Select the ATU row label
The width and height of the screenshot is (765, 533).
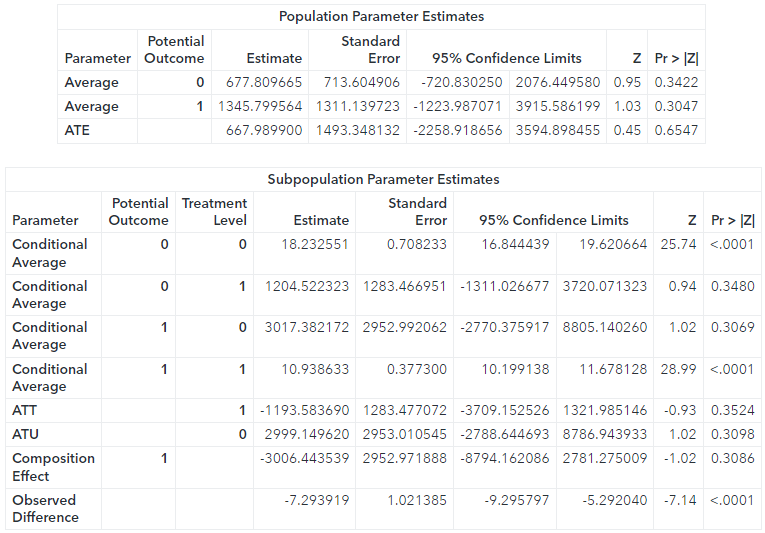click(25, 434)
